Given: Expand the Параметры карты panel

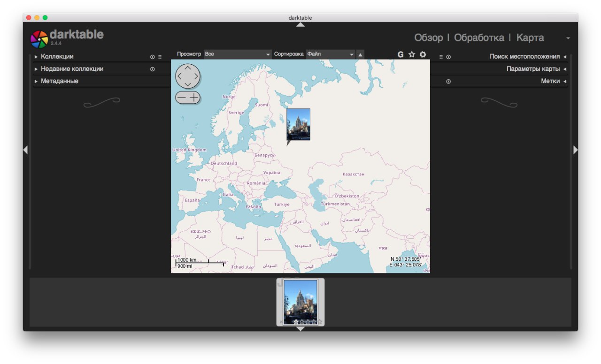Looking at the screenshot, I should tap(533, 69).
